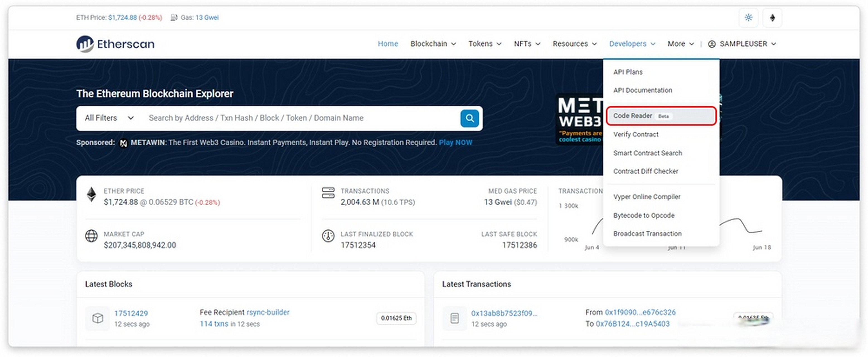The height and width of the screenshot is (357, 868).
Task: Open Bytecode to Opcode menu item
Action: coord(644,215)
